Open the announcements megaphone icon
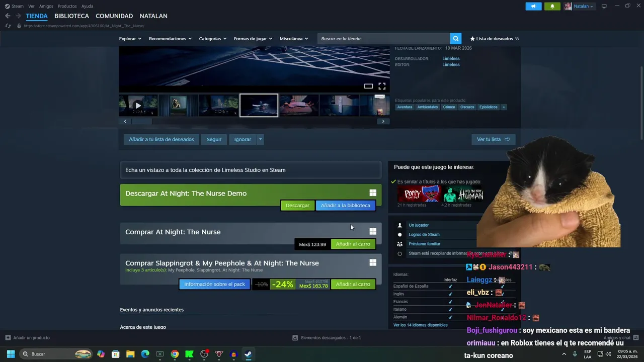The width and height of the screenshot is (644, 362). [533, 6]
